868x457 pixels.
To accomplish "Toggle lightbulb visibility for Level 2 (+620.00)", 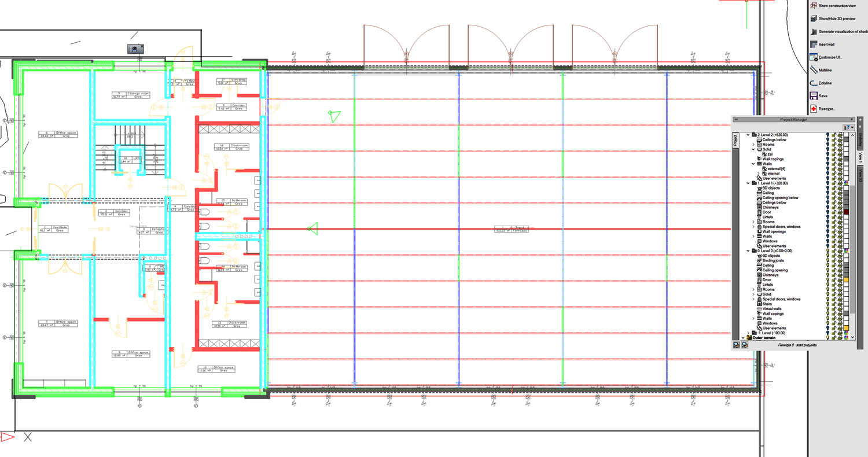I will [827, 135].
